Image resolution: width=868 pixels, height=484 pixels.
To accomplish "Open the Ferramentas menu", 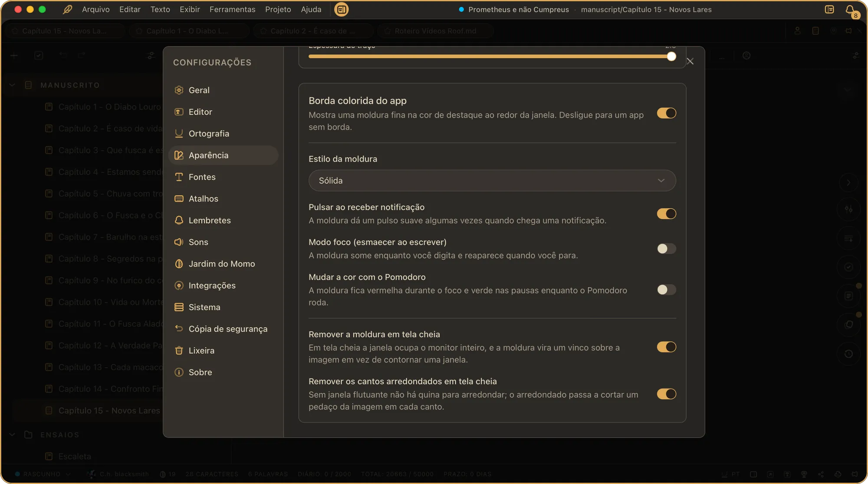I will pyautogui.click(x=232, y=9).
